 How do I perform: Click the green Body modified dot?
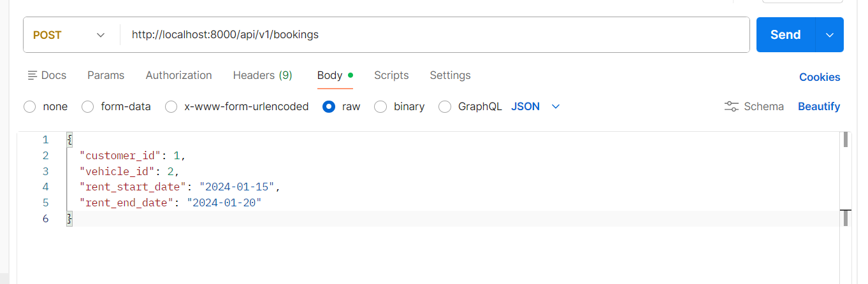(351, 75)
